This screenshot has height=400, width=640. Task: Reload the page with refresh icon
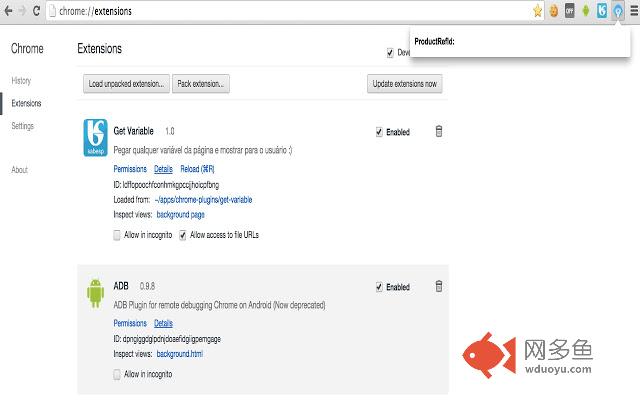[36, 11]
